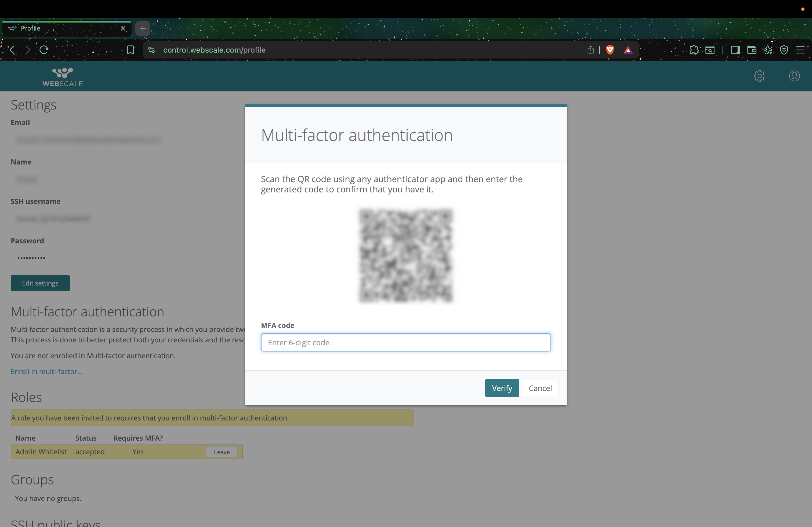Image resolution: width=812 pixels, height=527 pixels.
Task: Click the 'Settings' page heading
Action: pos(34,105)
